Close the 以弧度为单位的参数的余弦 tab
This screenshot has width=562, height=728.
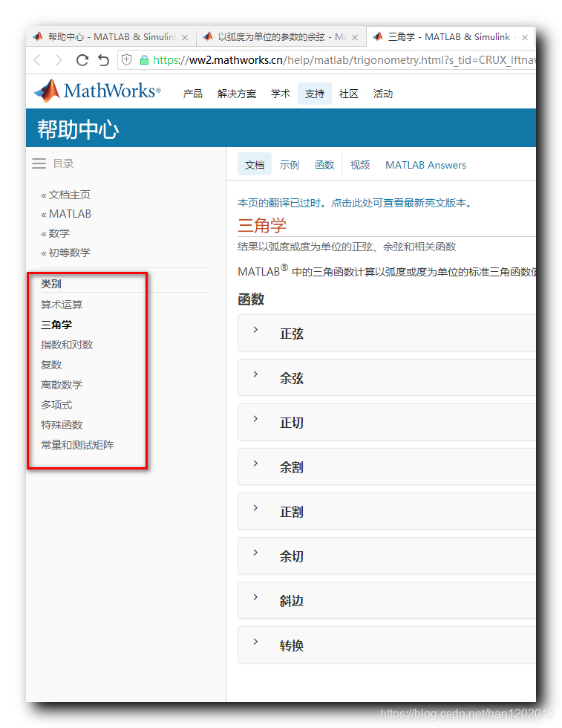point(355,38)
